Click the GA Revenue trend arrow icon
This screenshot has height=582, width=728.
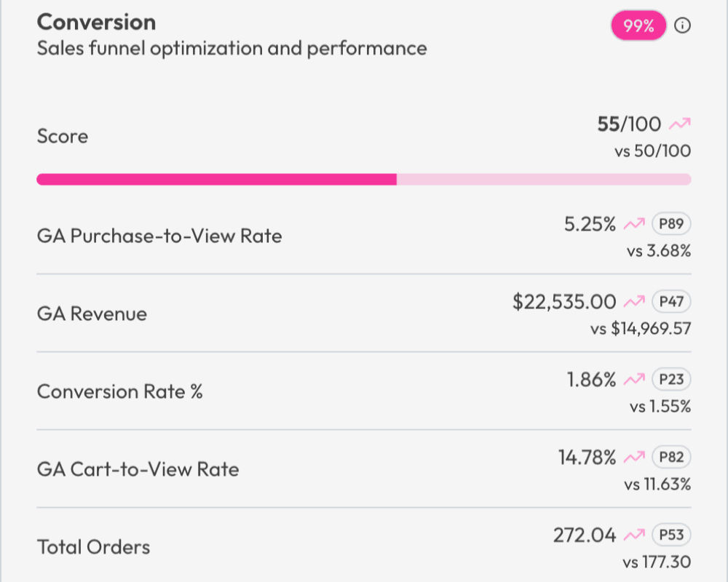[x=633, y=301]
